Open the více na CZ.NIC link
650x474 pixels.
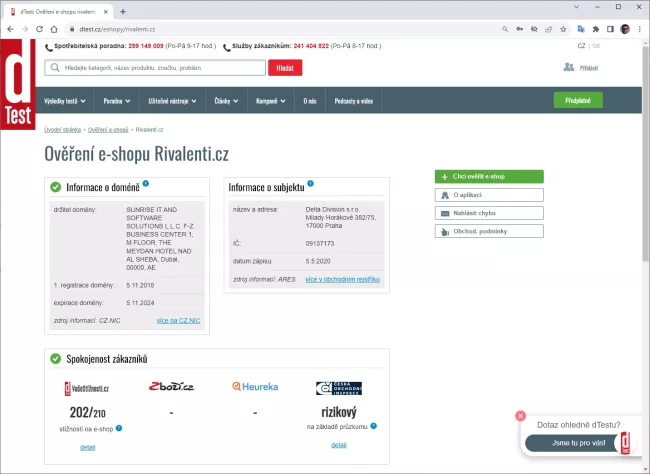[179, 320]
